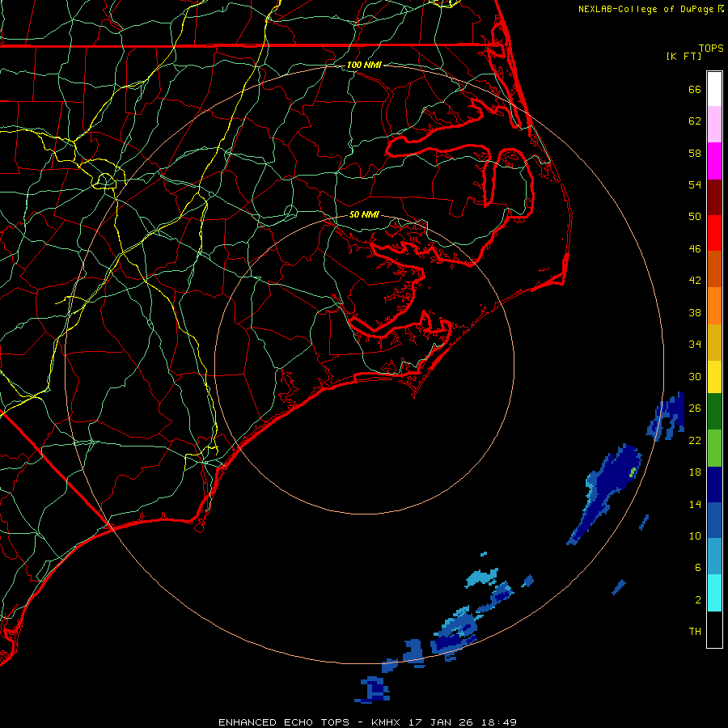This screenshot has width=728, height=728.
Task: Click the 100 NMI range ring label
Action: click(364, 65)
